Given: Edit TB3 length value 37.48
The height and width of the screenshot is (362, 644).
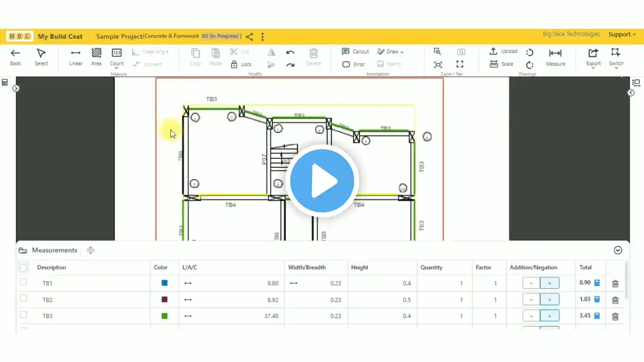Looking at the screenshot, I should (271, 316).
